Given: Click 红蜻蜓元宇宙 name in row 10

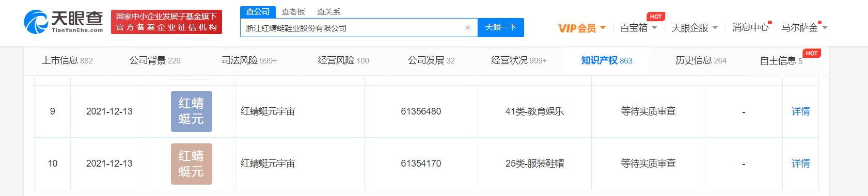Looking at the screenshot, I should [267, 164].
